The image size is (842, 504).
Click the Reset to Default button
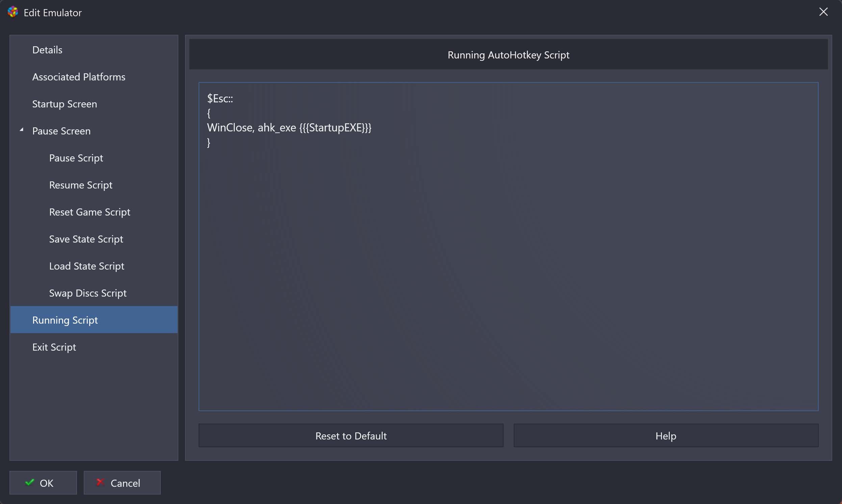351,435
